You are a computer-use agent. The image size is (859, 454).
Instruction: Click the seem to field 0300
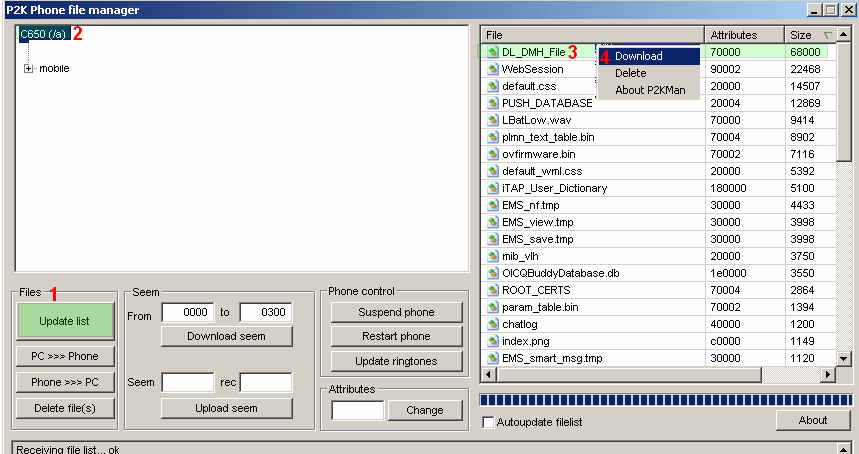pos(266,312)
